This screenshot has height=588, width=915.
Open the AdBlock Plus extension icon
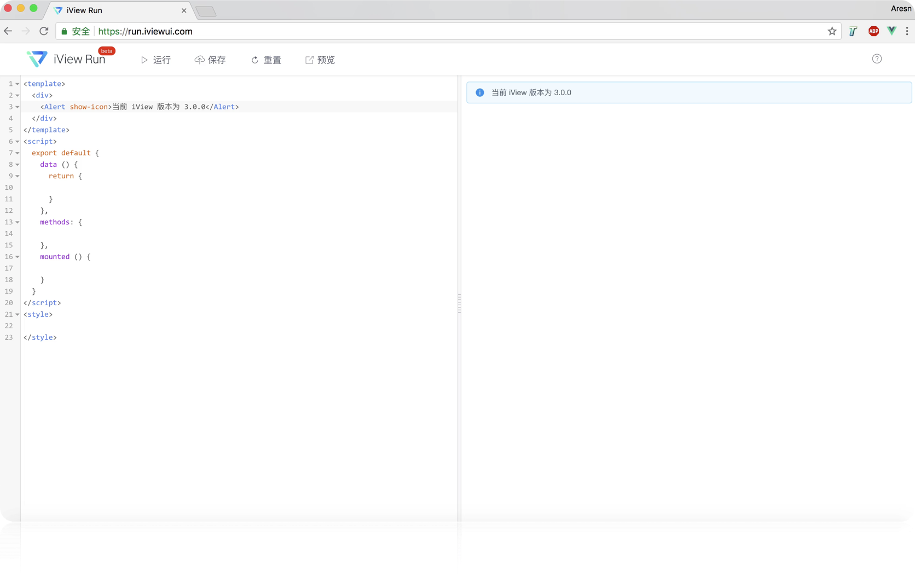tap(873, 31)
